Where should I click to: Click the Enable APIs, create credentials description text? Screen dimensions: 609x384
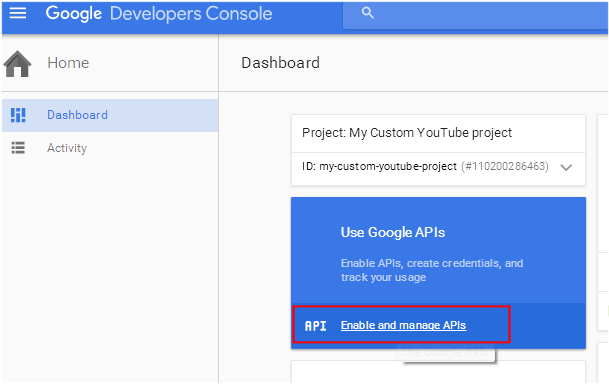coord(432,270)
